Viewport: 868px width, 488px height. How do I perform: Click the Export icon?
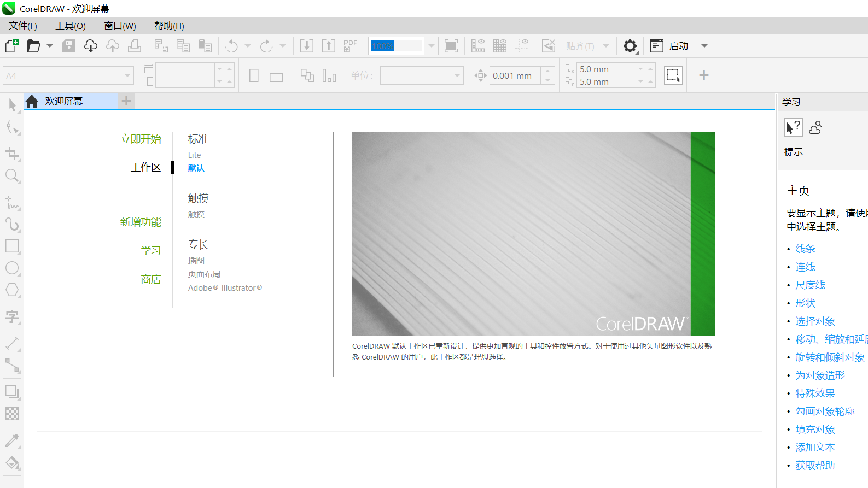(329, 46)
